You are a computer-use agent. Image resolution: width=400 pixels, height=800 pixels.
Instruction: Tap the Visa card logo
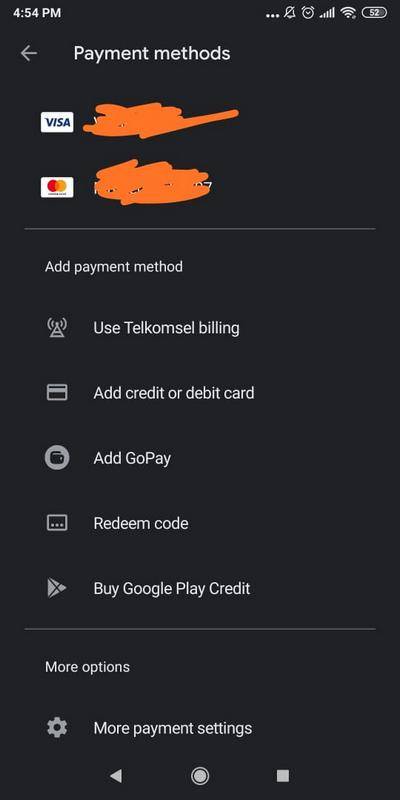tap(57, 122)
